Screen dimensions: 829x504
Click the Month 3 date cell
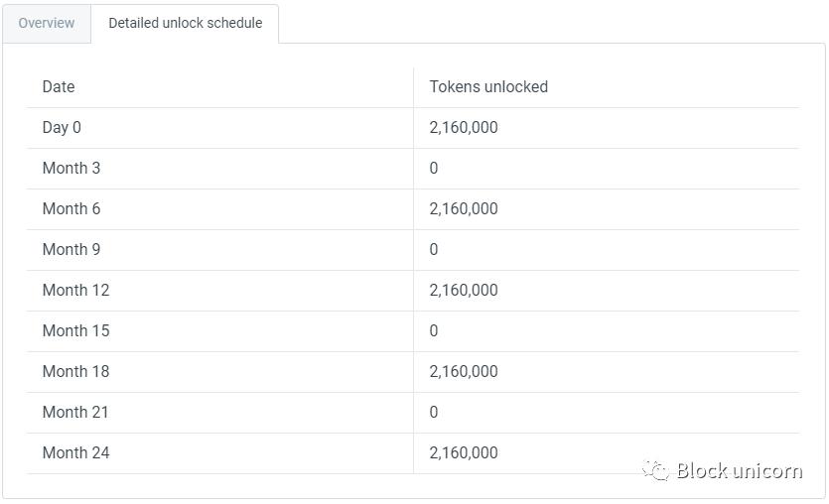(x=71, y=169)
